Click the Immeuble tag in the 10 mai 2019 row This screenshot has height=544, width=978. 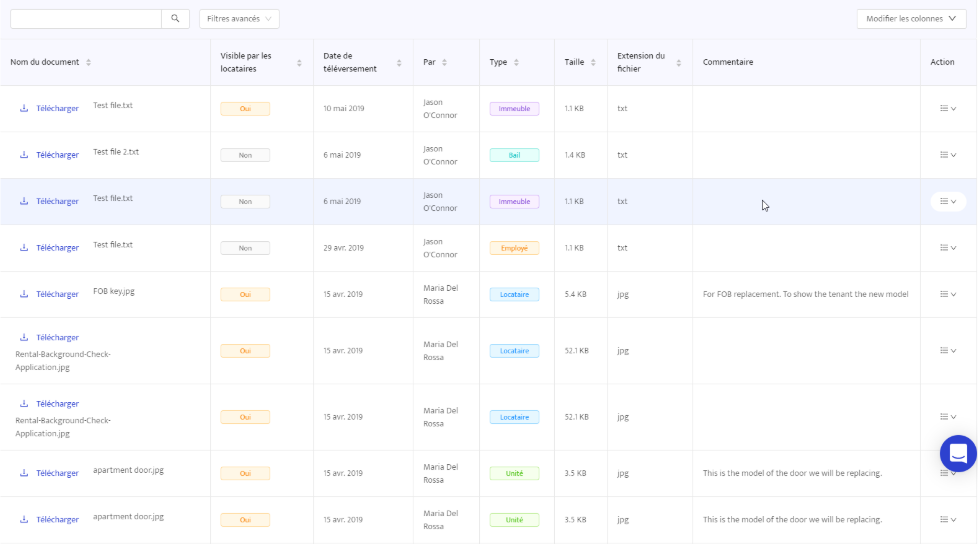[x=515, y=109]
